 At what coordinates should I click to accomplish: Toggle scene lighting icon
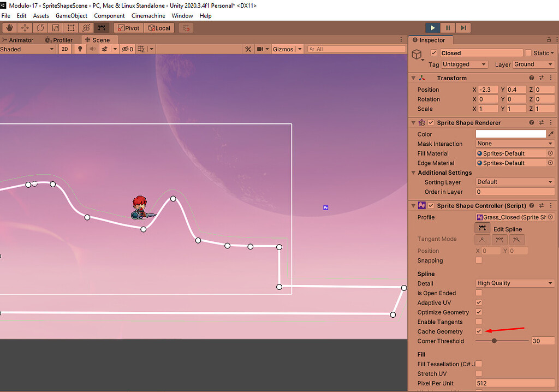point(80,49)
